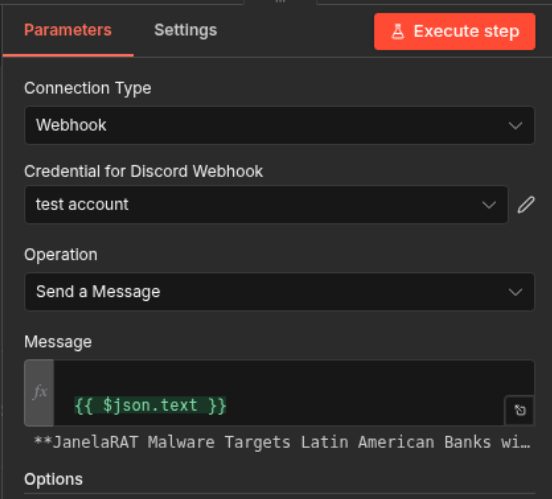The width and height of the screenshot is (552, 499).
Task: Open the Settings tab
Action: tap(186, 30)
